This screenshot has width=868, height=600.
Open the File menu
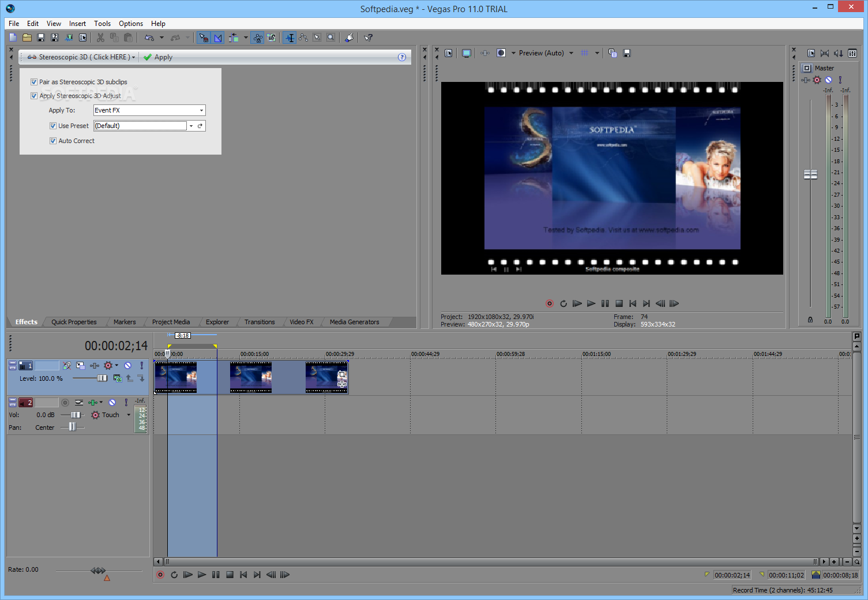[14, 24]
